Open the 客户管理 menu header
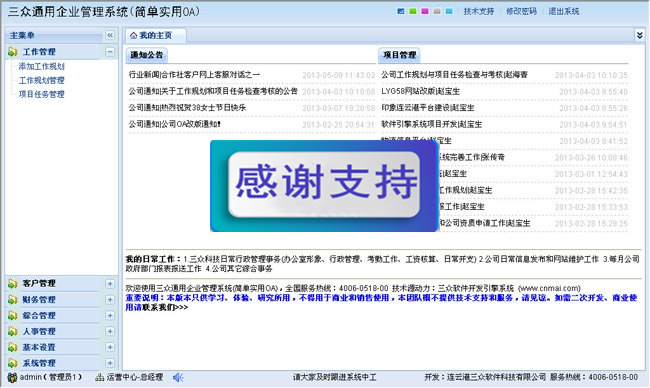The height and width of the screenshot is (388, 650). (61, 284)
